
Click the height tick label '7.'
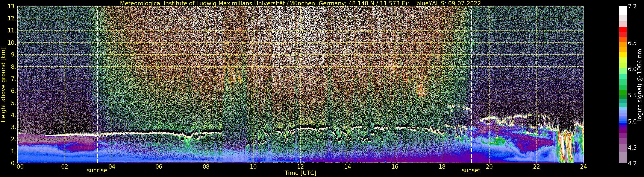pyautogui.click(x=13, y=79)
